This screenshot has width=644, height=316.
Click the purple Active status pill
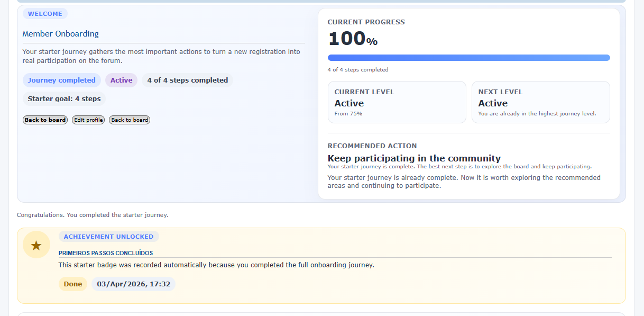click(x=121, y=80)
